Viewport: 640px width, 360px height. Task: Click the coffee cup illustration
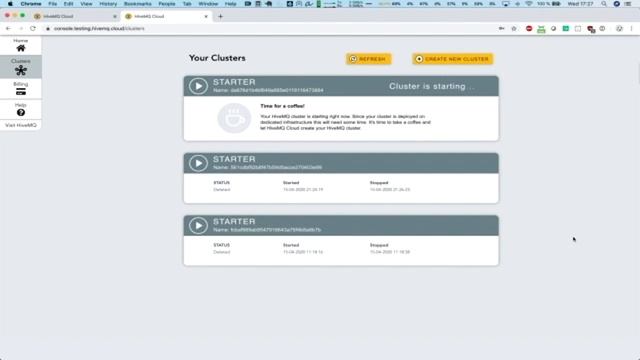(x=234, y=118)
